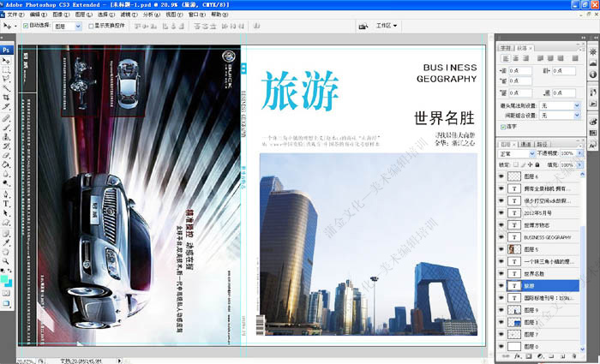
Task: Select the Dodge tool
Action: click(x=6, y=182)
